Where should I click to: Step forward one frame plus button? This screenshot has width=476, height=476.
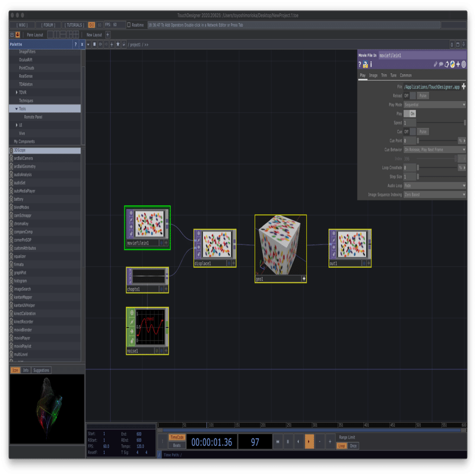coord(330,442)
